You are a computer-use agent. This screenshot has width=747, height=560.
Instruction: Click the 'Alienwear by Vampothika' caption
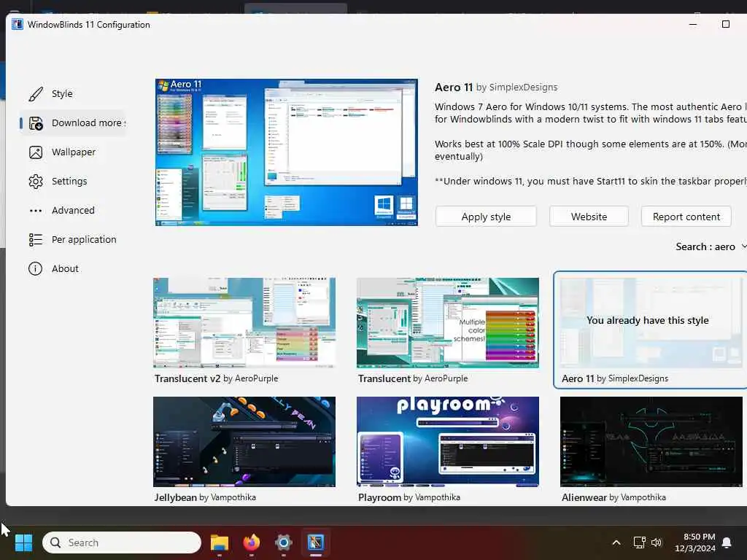(614, 497)
